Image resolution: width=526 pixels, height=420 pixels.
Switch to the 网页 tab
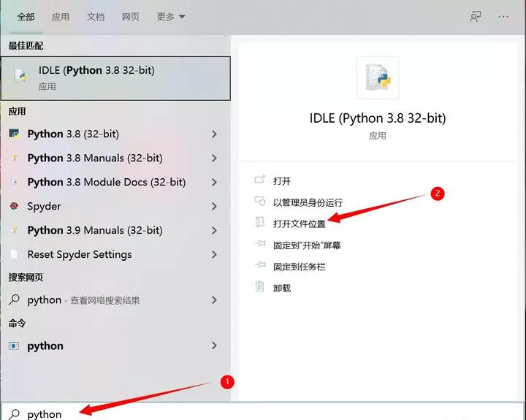pyautogui.click(x=131, y=17)
